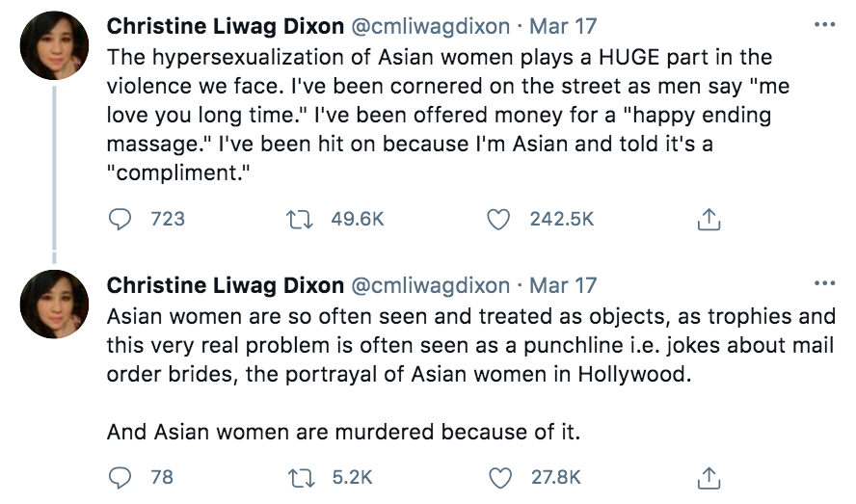Image resolution: width=856 pixels, height=504 pixels.
Task: Share the second tweet via share icon
Action: pos(709,477)
